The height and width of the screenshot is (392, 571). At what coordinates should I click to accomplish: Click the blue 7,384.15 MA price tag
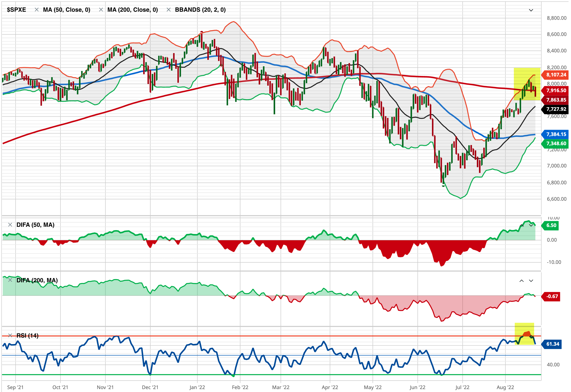(x=556, y=134)
